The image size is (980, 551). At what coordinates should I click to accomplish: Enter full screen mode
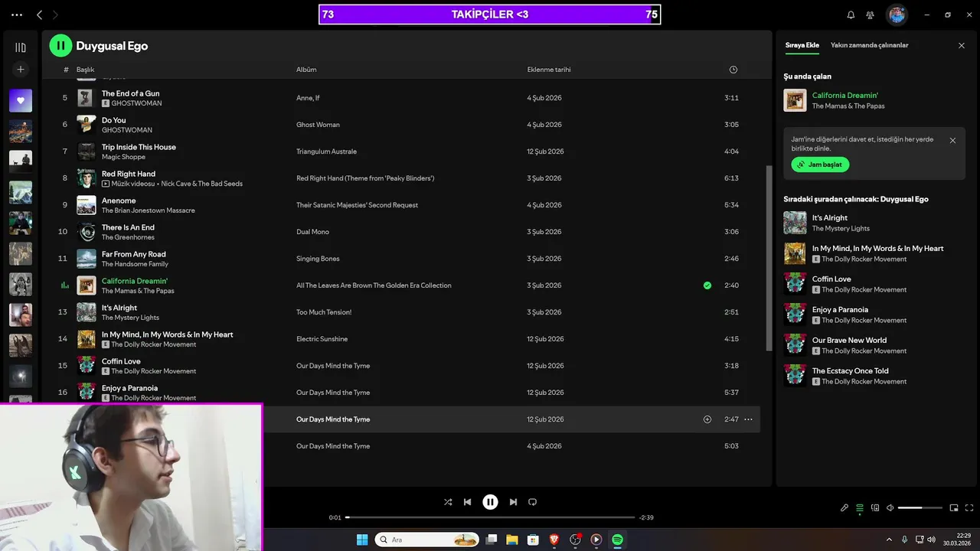(969, 507)
